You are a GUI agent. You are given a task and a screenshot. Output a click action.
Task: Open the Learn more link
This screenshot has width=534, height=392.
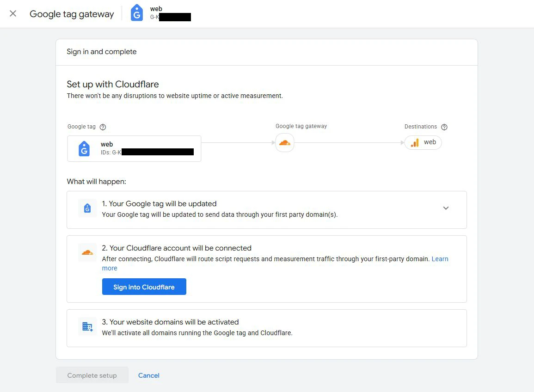(x=440, y=259)
